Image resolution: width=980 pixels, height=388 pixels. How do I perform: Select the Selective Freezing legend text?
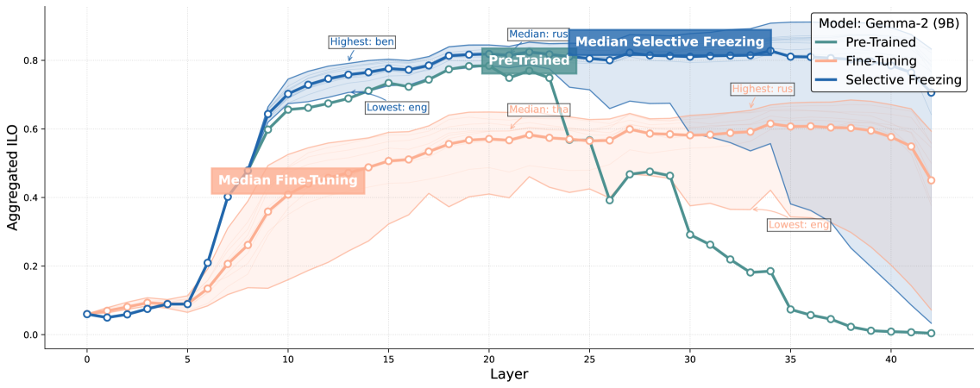[x=903, y=80]
